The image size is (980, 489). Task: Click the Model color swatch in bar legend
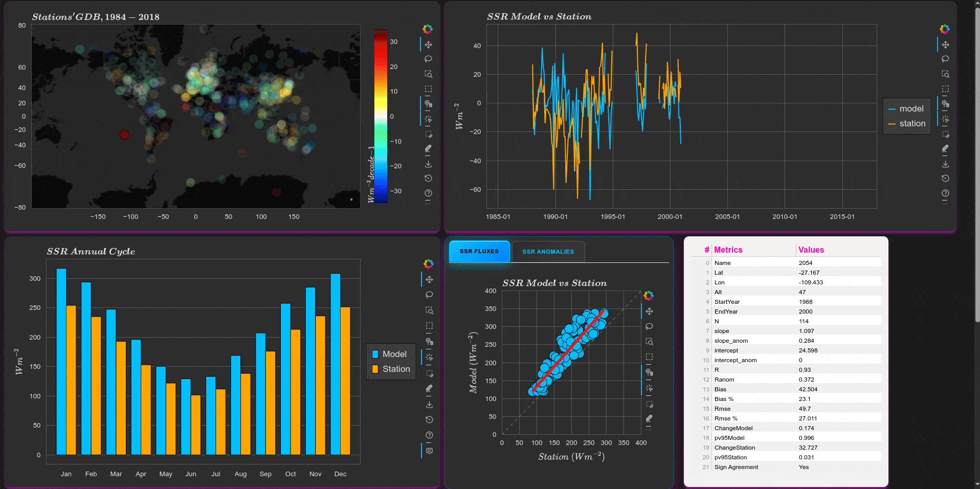tap(375, 354)
